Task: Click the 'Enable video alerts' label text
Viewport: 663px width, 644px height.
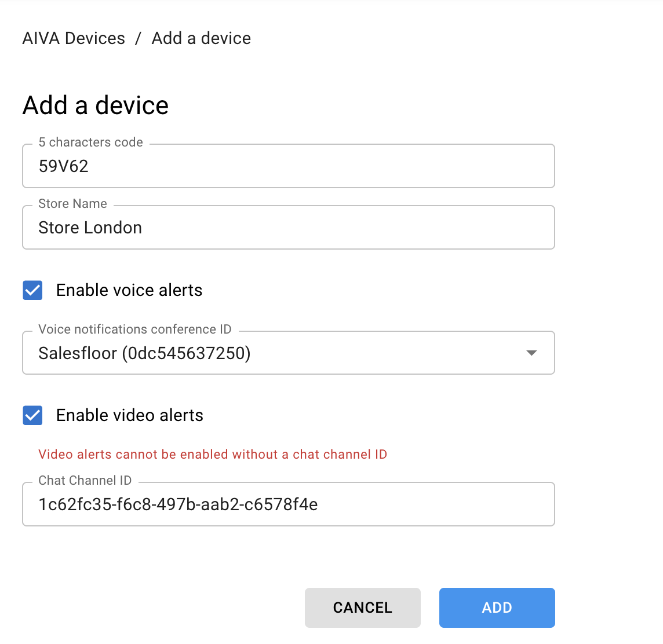Action: [130, 415]
